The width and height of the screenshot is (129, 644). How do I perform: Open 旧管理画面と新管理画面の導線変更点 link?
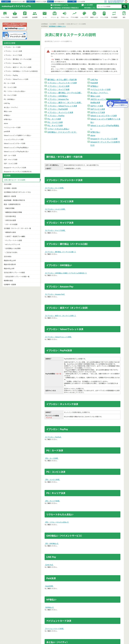(65, 8)
